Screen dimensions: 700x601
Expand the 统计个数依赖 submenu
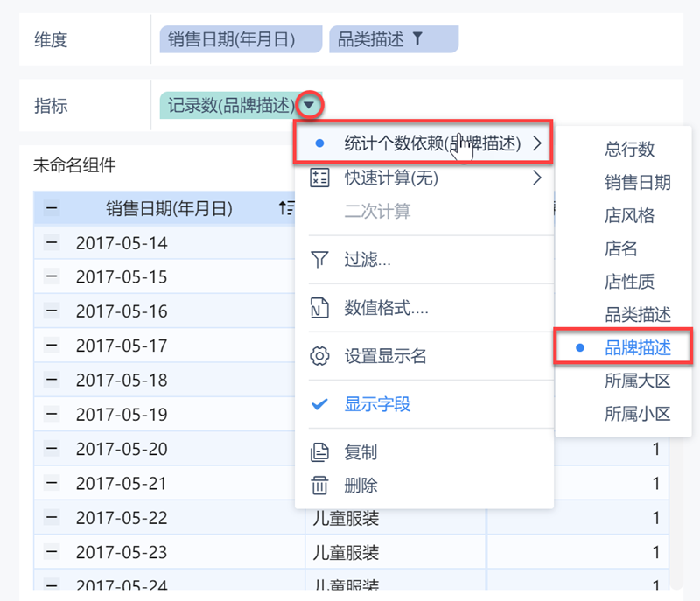point(423,143)
